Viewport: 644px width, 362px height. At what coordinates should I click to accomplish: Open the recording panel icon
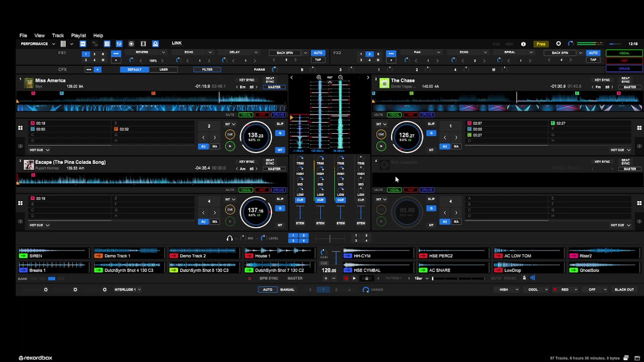(131, 44)
